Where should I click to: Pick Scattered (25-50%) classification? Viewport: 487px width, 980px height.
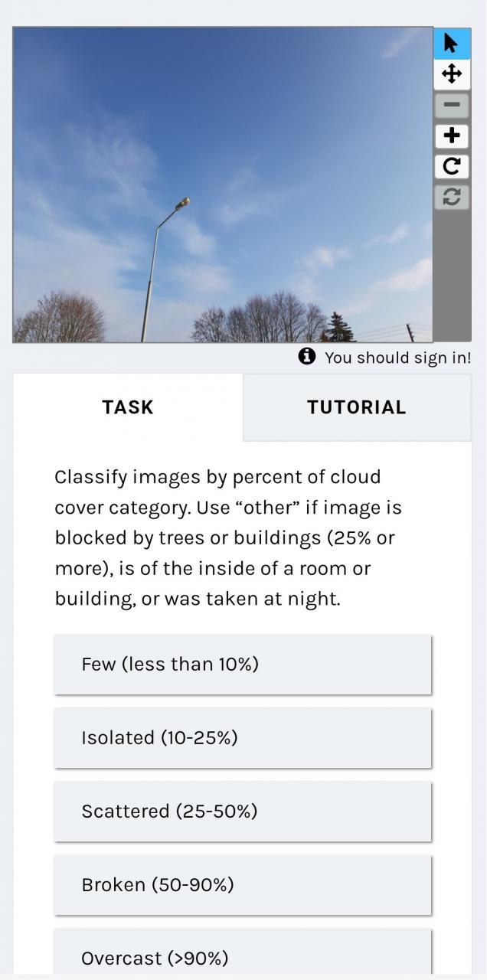click(x=243, y=811)
